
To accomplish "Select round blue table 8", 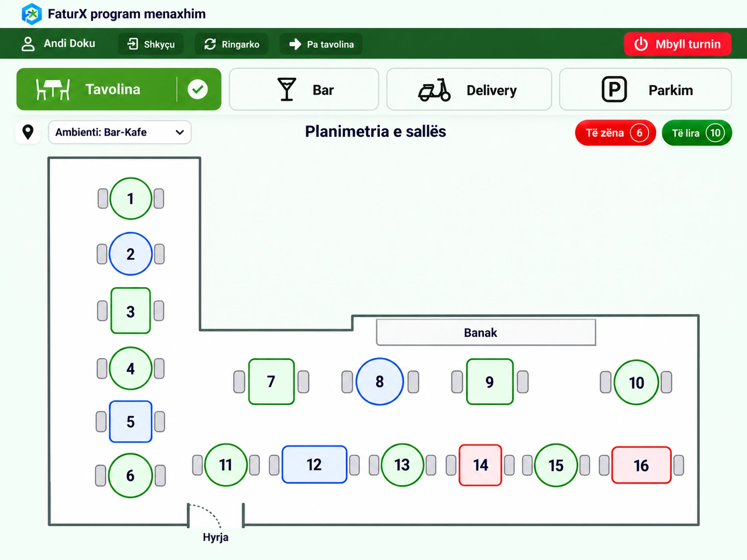I will click(x=380, y=382).
